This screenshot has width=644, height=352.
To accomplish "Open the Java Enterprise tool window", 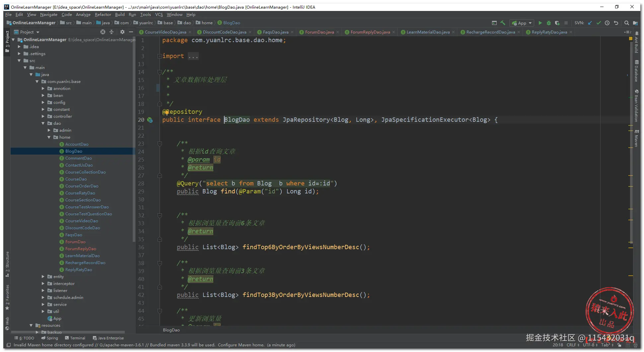I will pyautogui.click(x=108, y=338).
